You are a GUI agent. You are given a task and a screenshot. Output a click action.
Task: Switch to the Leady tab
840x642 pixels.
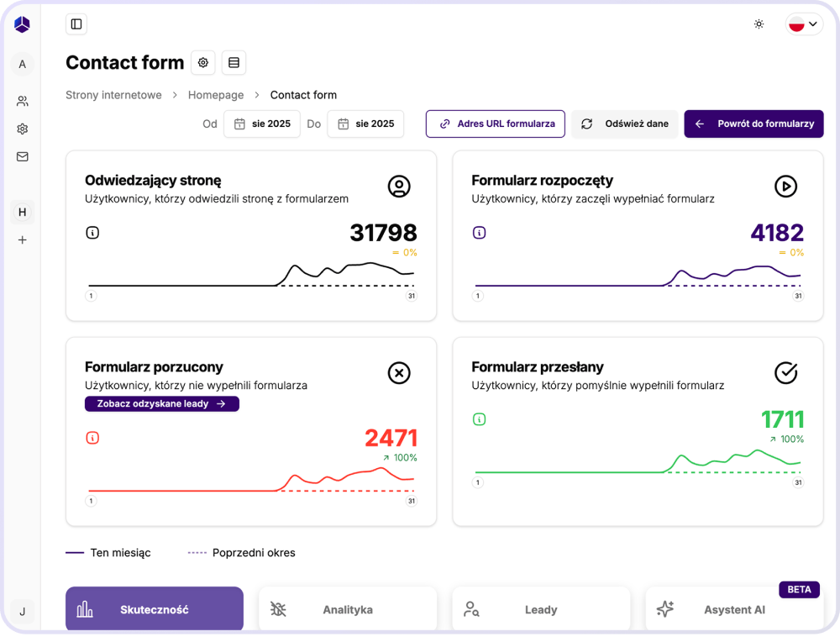click(541, 610)
